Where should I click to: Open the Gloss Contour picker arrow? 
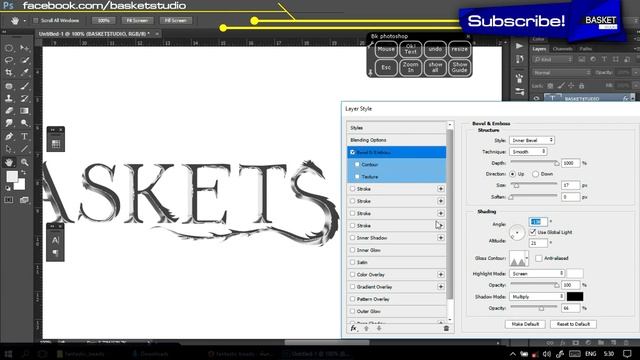coord(527,258)
